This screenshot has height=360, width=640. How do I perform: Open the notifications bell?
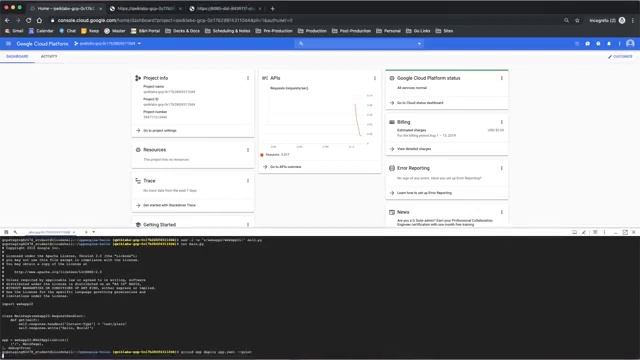click(x=609, y=44)
